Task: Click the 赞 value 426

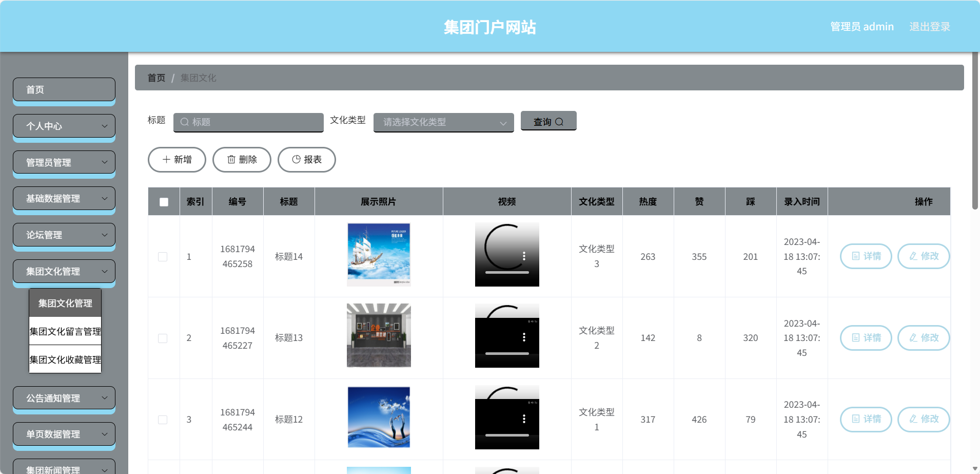Action: click(x=699, y=420)
